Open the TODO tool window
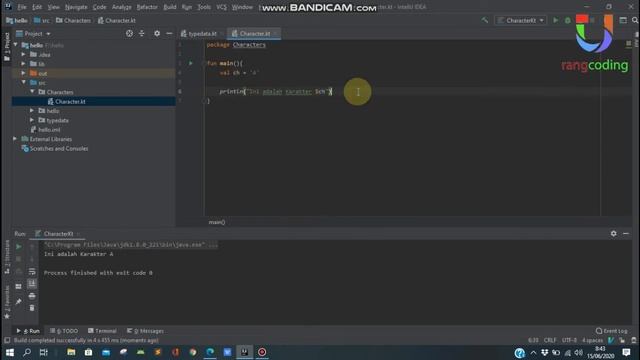 [x=64, y=331]
